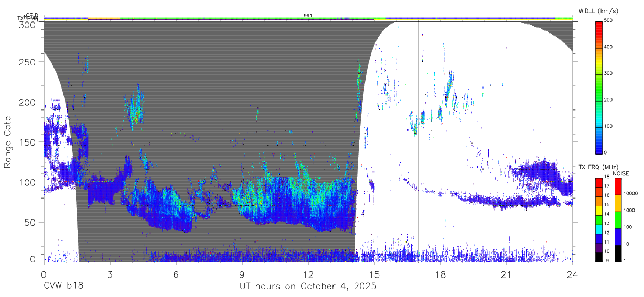Click the "UT hours on October 4, 2025" label
Screen dimensions: 644x297
click(x=308, y=287)
